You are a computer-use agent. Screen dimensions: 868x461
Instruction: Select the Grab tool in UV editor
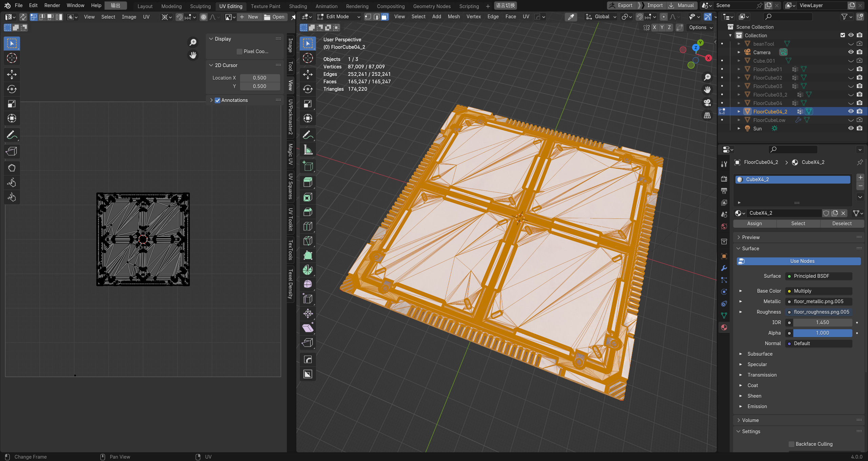click(12, 168)
